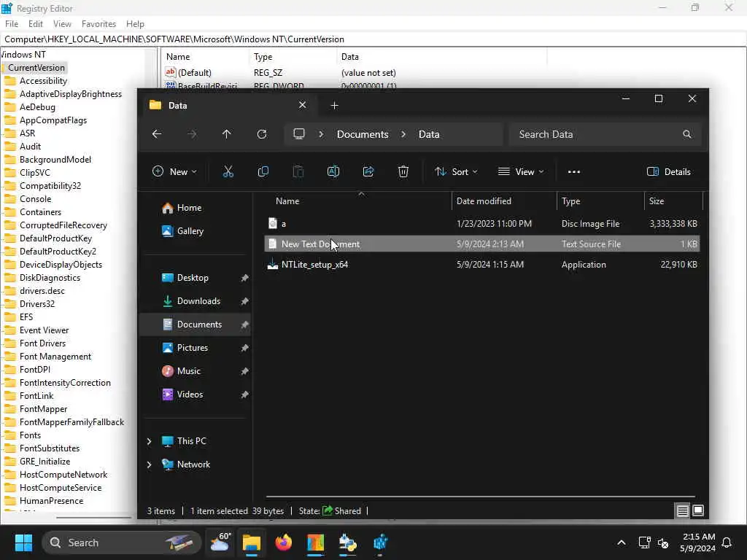The height and width of the screenshot is (560, 747).
Task: Expand Network in navigation pane
Action: click(149, 464)
